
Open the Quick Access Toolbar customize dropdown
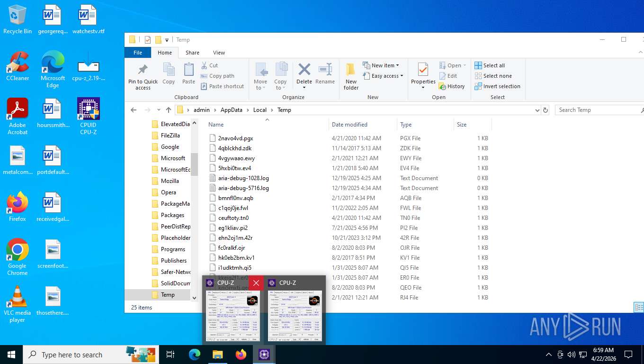[x=167, y=40]
